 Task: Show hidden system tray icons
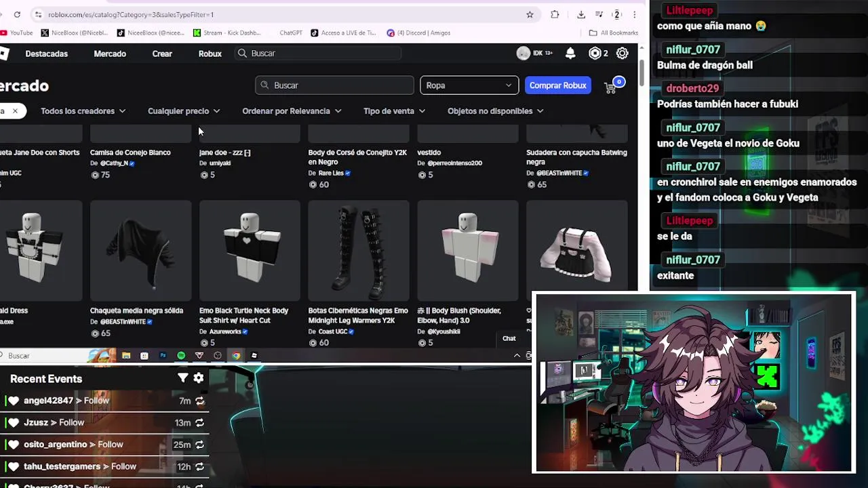pyautogui.click(x=517, y=355)
